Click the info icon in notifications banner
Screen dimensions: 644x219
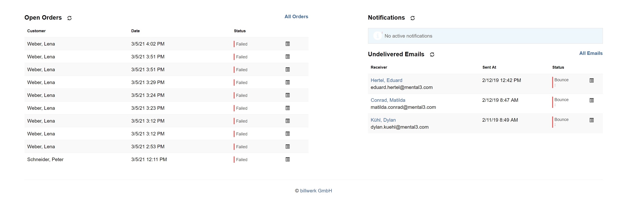tap(378, 36)
